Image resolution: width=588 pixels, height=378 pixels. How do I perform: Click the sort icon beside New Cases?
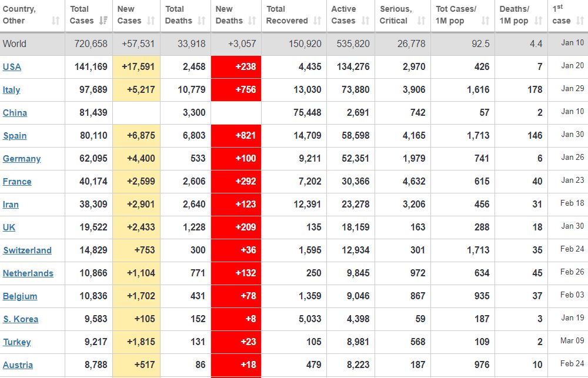pos(151,21)
